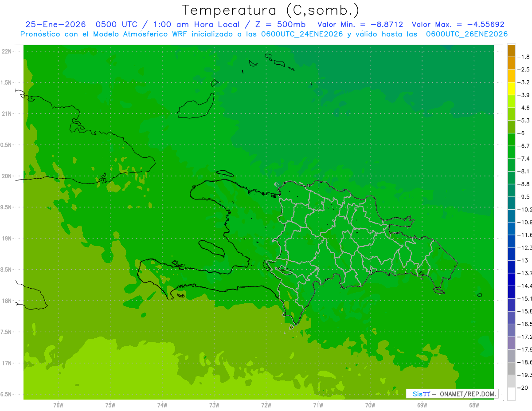The height and width of the screenshot is (411, 532).
Task: Click the '17N' latitude label
Action: coord(7,363)
